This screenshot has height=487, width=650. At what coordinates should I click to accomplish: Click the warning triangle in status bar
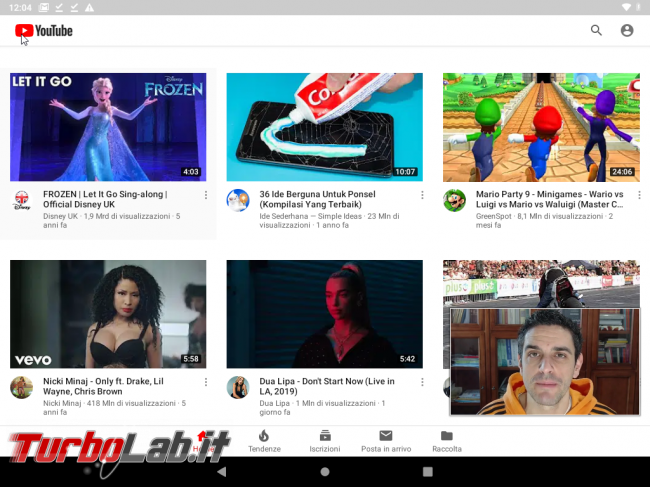tap(89, 7)
